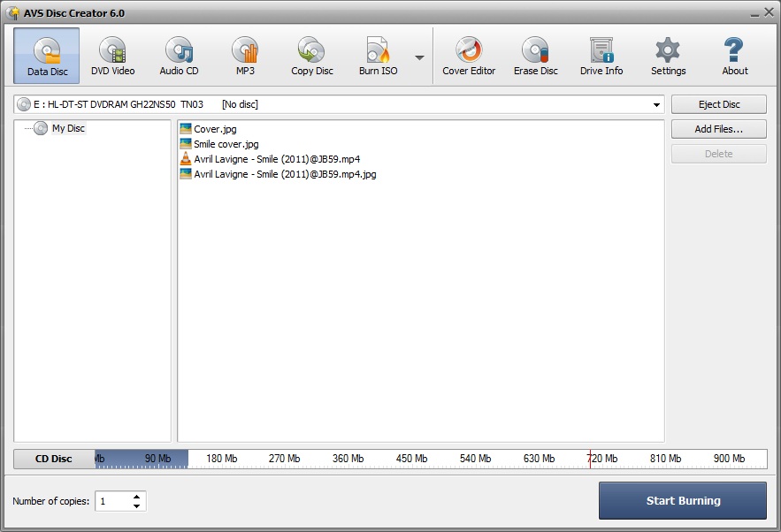
Task: Click the CD Disc capacity bar
Action: pyautogui.click(x=51, y=459)
